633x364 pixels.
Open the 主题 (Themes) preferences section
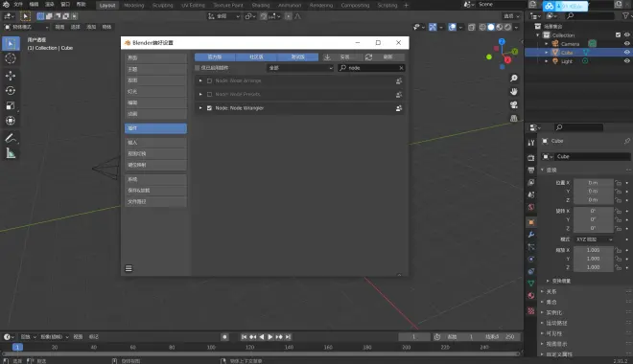[x=155, y=69]
